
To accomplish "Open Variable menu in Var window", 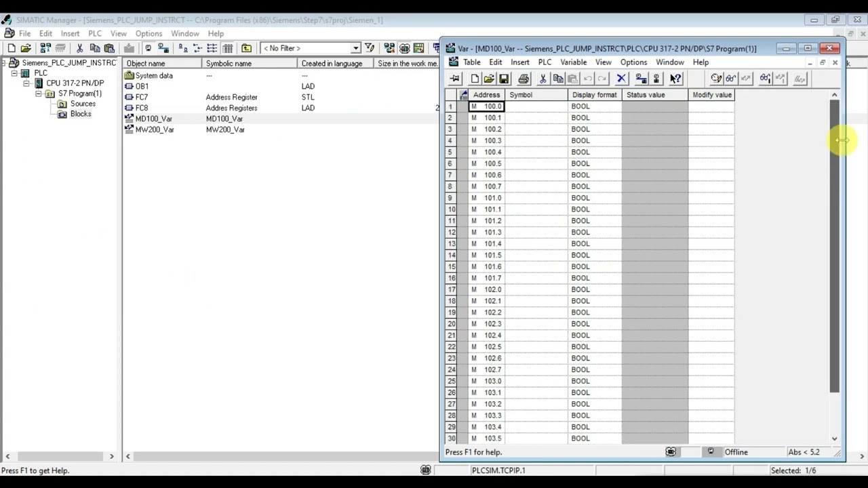I will 573,62.
